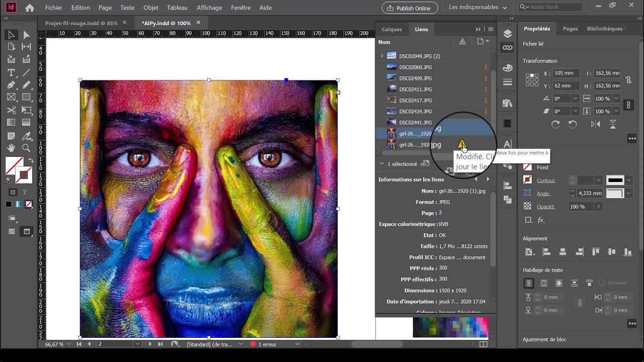Open the fx effects button
Image resolution: width=644 pixels, height=362 pixels.
541,220
